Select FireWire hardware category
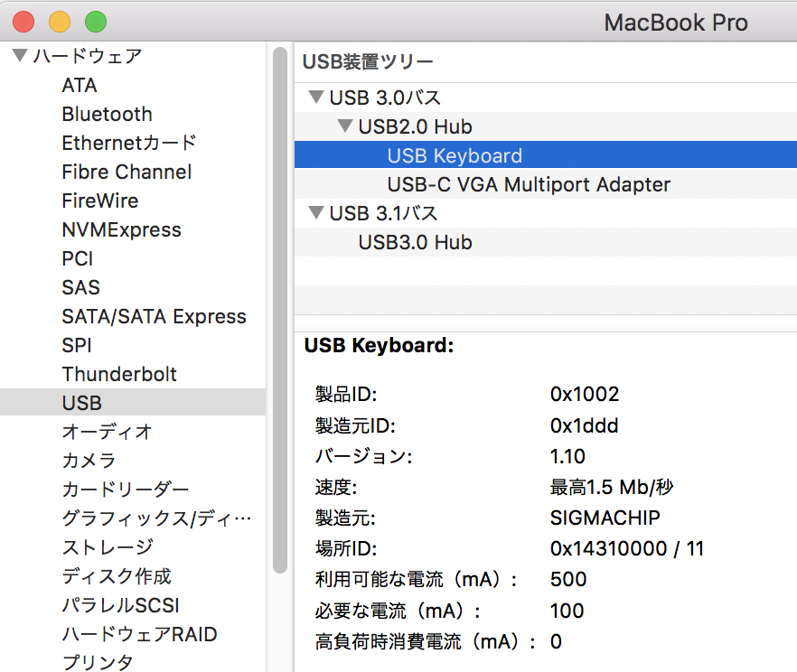Image resolution: width=797 pixels, height=672 pixels. click(x=100, y=201)
